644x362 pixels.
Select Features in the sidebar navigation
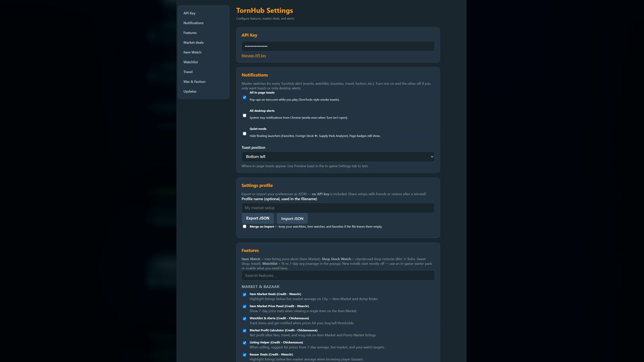click(x=190, y=33)
